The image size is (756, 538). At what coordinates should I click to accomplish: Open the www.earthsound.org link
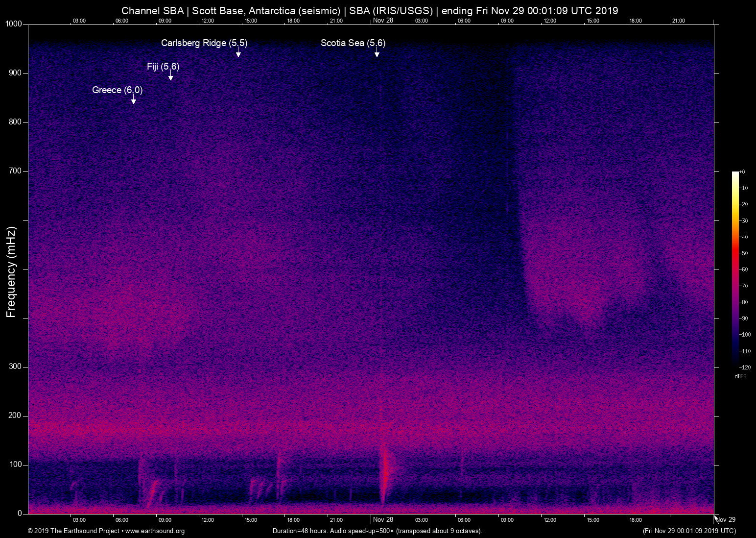tap(155, 531)
